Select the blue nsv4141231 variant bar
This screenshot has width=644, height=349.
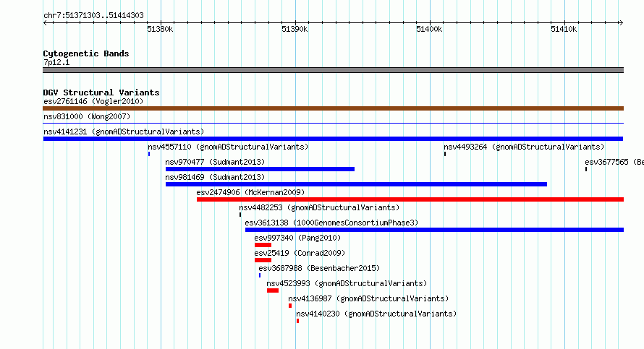[333, 139]
